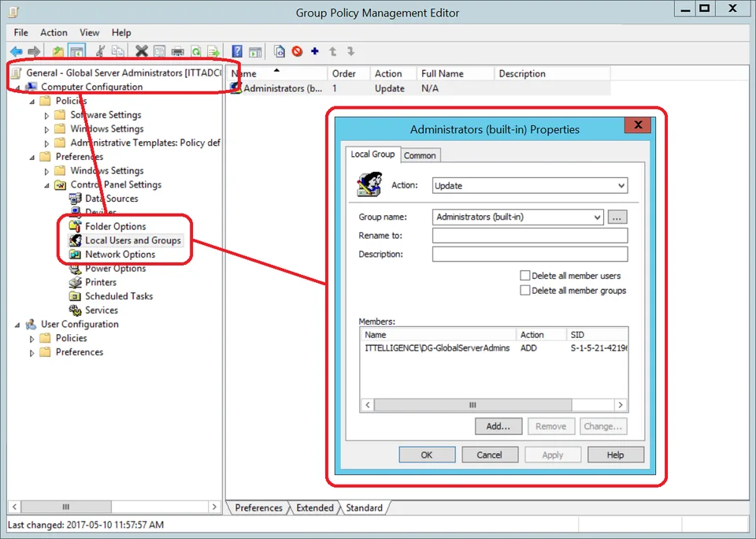This screenshot has width=756, height=539.
Task: Collapse the Computer Configuration node
Action: coord(17,87)
